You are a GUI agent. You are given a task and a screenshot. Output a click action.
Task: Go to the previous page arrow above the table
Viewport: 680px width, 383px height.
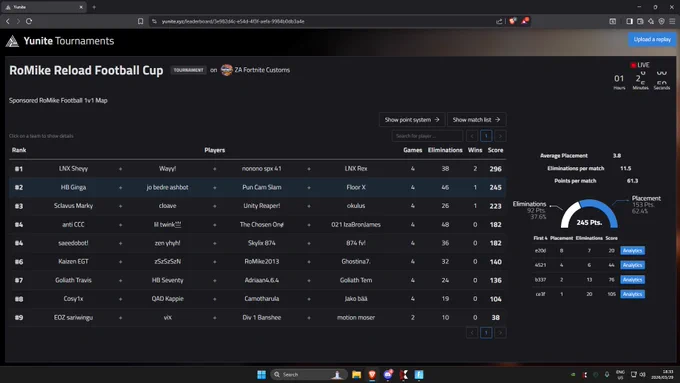click(x=472, y=136)
